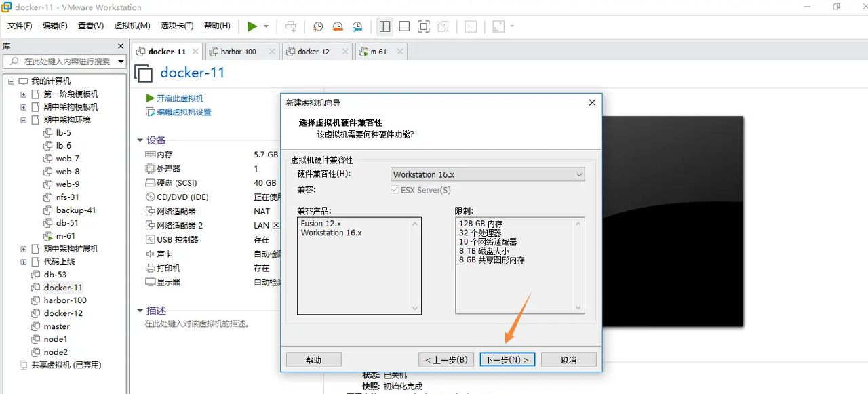868x394 pixels.
Task: Toggle the library panel visibility
Action: [x=384, y=26]
